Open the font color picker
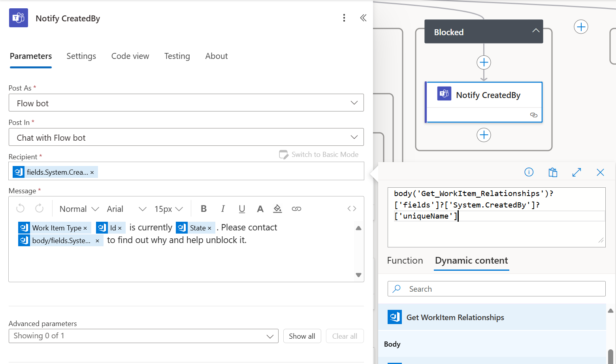The height and width of the screenshot is (364, 616). (260, 209)
